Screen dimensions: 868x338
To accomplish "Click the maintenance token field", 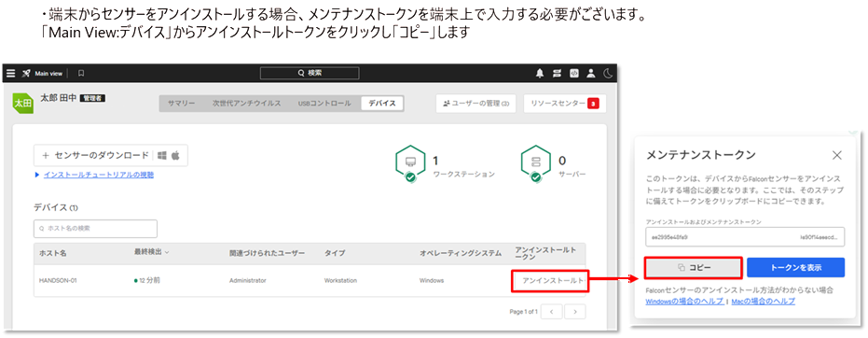I will [745, 236].
